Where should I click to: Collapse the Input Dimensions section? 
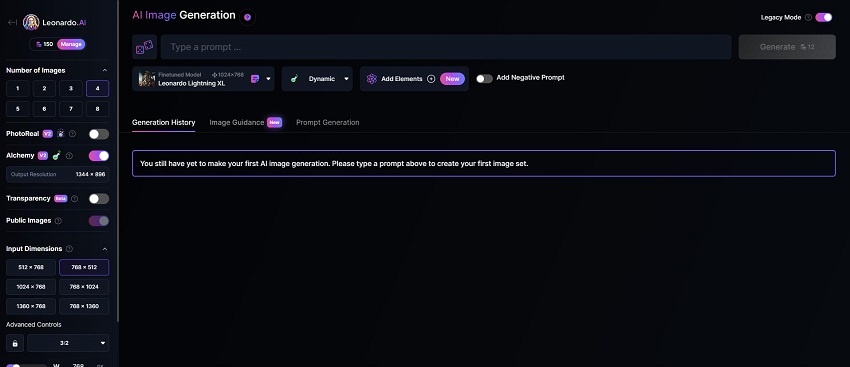(x=105, y=249)
